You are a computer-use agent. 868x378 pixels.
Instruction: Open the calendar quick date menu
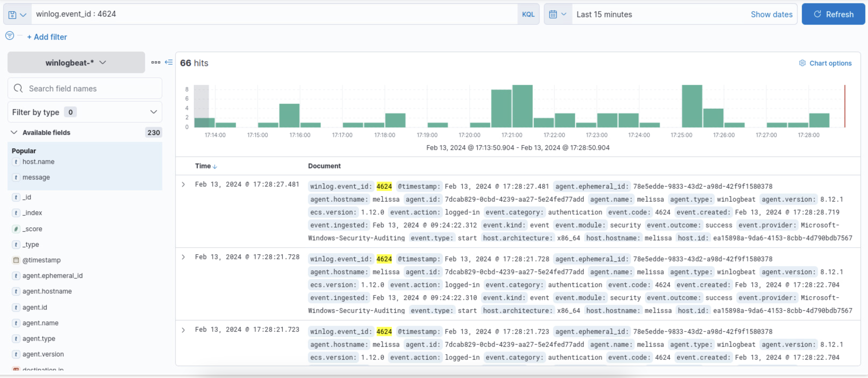pyautogui.click(x=558, y=15)
